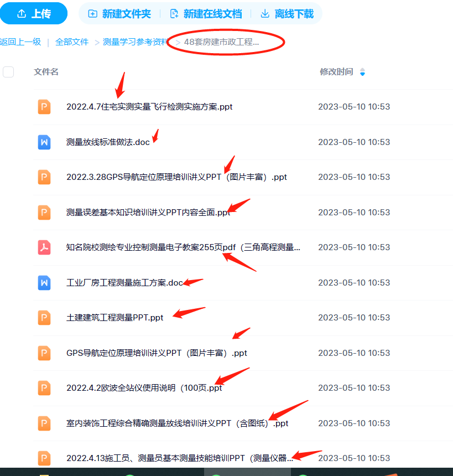Open 全部文件 breadcrumb link
This screenshot has height=476, width=453.
72,42
